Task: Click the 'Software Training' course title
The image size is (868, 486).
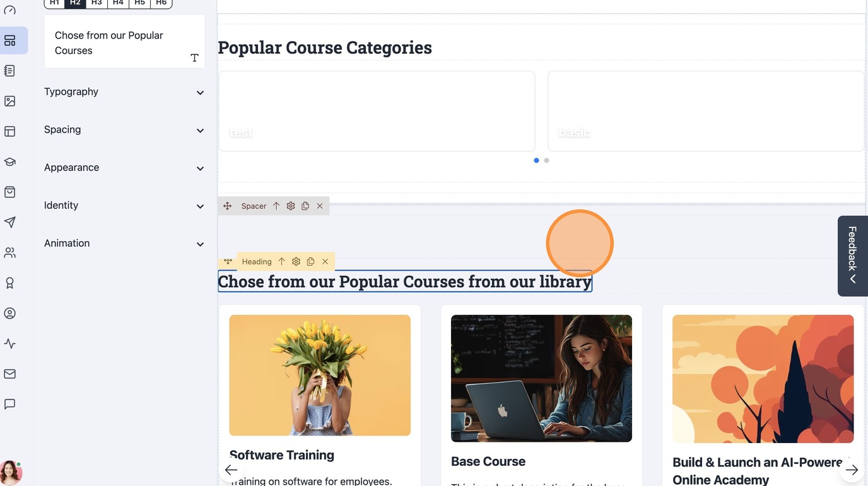Action: (x=282, y=455)
